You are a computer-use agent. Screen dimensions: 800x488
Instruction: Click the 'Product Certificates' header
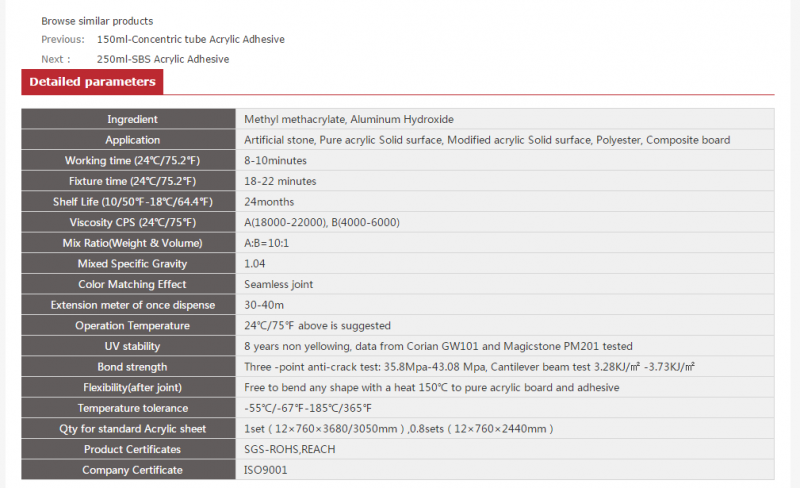tap(128, 449)
